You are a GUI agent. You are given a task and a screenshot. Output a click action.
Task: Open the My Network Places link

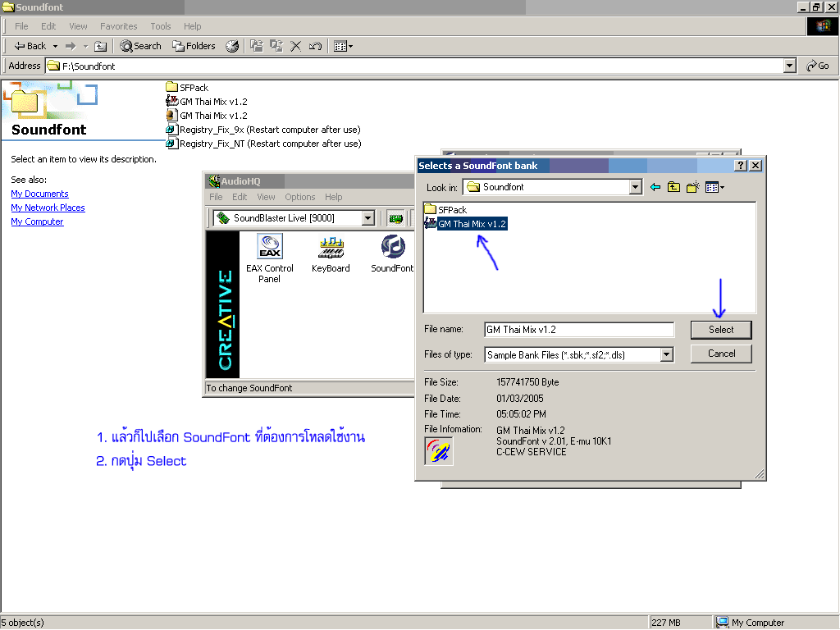click(x=48, y=208)
